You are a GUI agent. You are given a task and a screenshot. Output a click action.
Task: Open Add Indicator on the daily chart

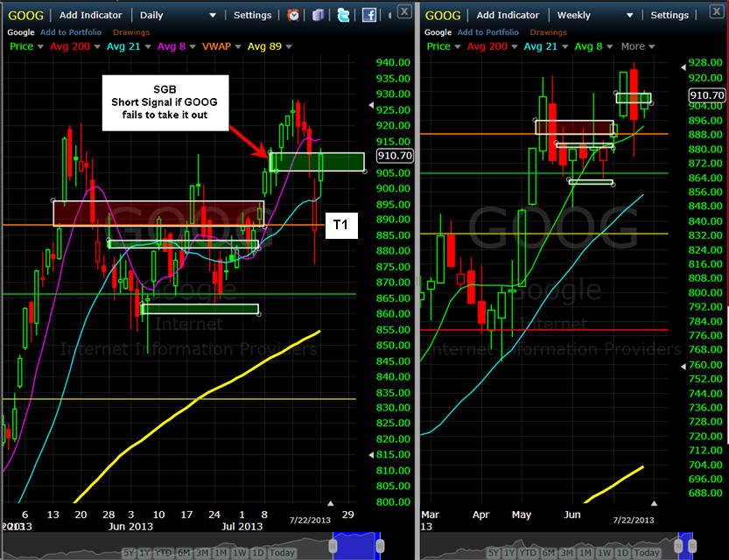pos(91,16)
